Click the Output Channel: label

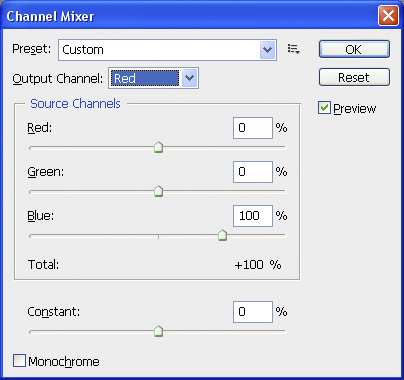(x=58, y=79)
